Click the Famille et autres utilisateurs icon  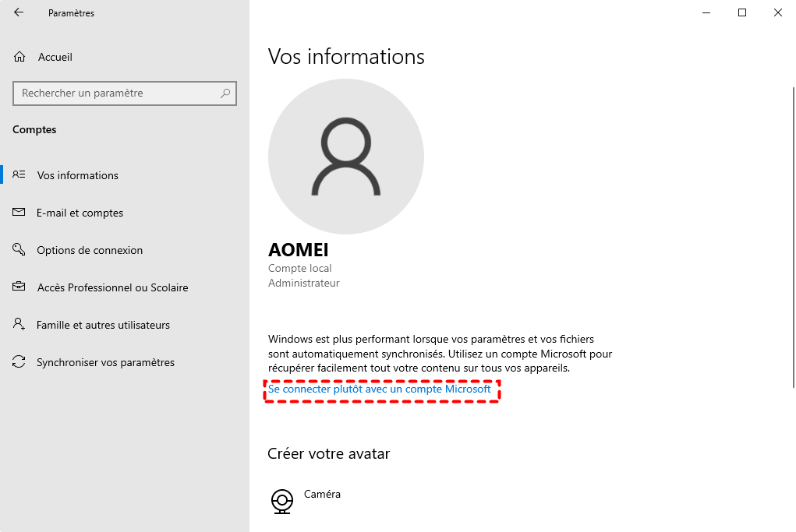pos(19,325)
